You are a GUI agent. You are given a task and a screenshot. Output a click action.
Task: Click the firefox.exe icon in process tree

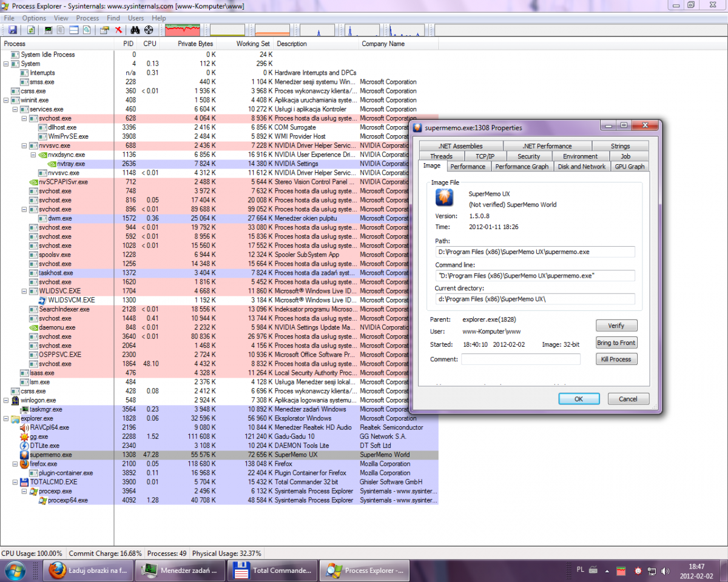[x=24, y=464]
